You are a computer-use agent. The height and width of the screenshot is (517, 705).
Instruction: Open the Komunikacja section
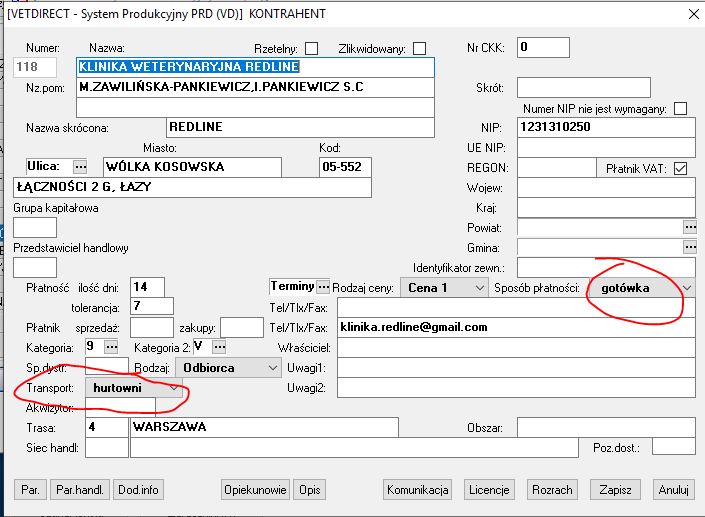418,490
